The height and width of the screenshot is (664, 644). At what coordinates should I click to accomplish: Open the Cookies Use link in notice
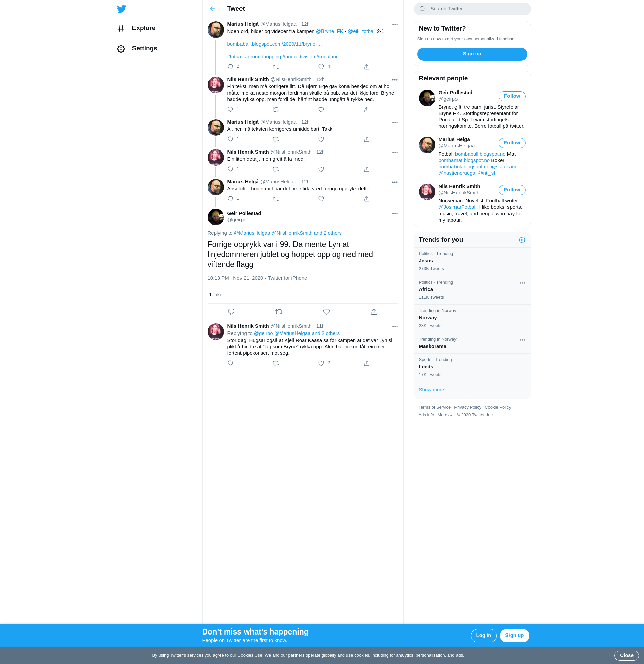tap(250, 655)
